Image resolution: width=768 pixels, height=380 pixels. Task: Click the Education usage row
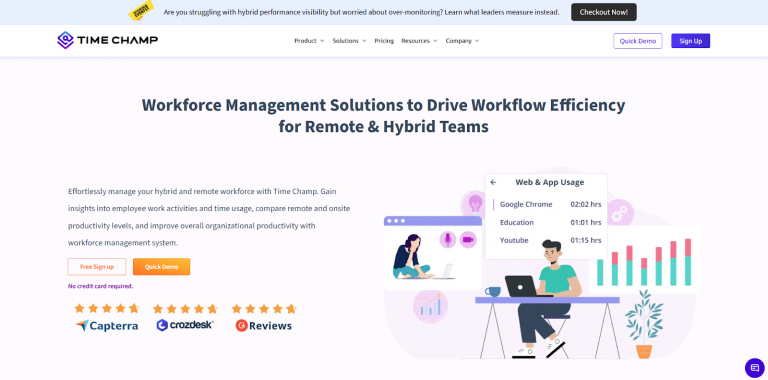point(550,222)
